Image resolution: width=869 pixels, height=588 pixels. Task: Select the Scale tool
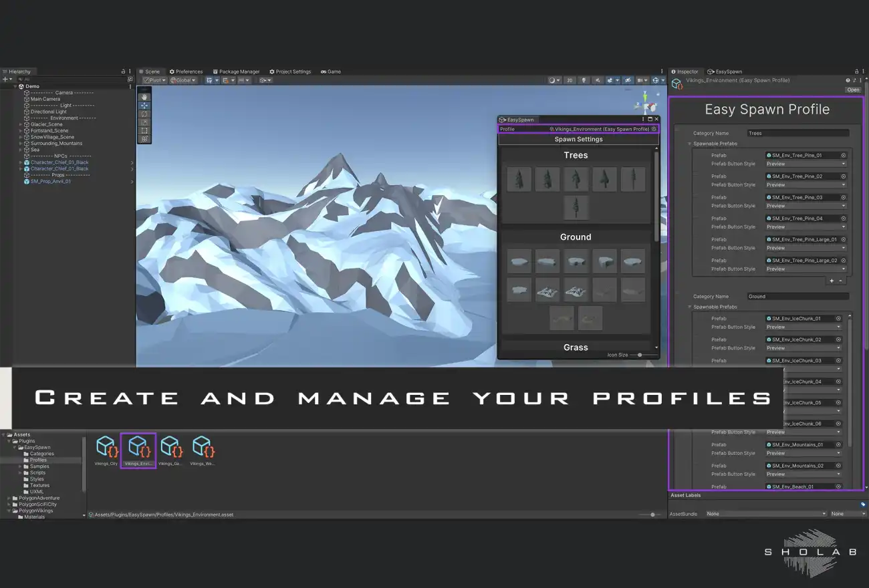[x=145, y=122]
